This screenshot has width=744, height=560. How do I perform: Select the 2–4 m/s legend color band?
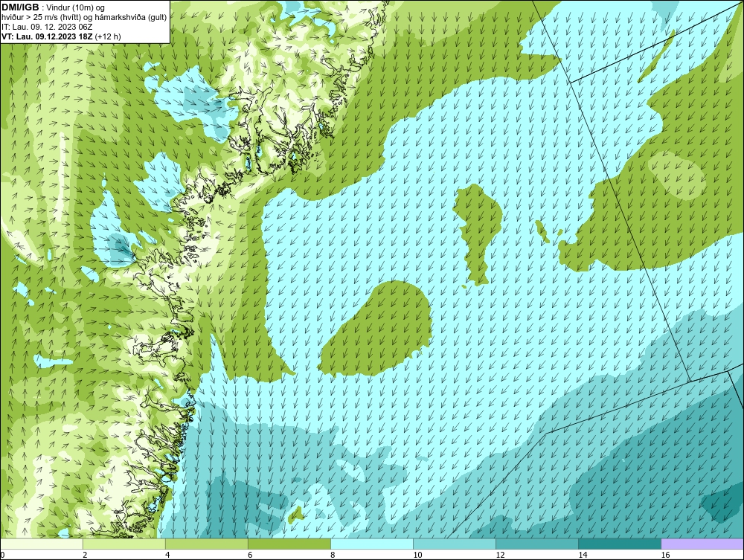(x=124, y=544)
